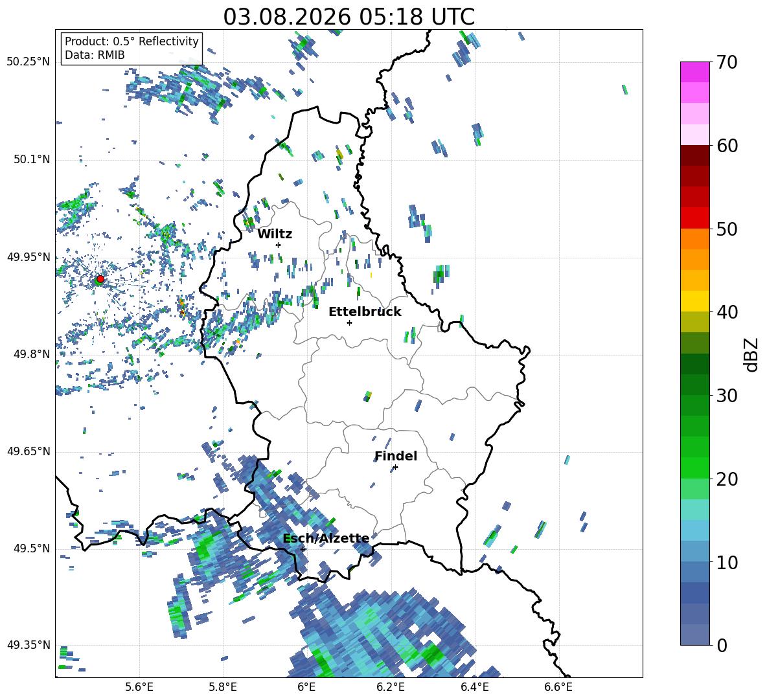767x700 pixels.
Task: Click the Findel station cross marker
Action: click(x=395, y=468)
